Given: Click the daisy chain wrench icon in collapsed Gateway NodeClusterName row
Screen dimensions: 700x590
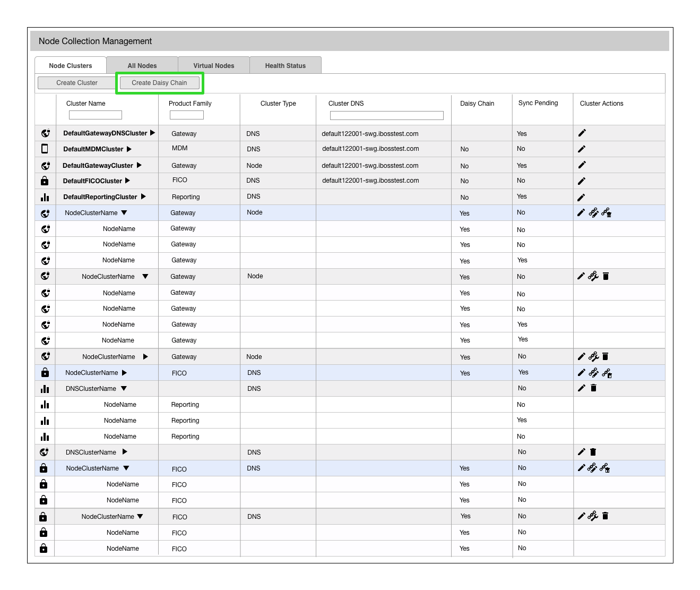Looking at the screenshot, I should tap(593, 356).
